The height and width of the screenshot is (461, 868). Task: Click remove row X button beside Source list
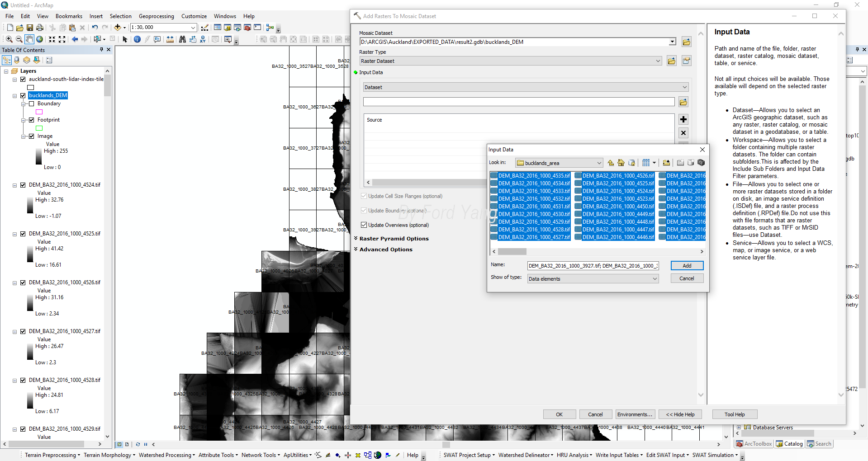click(683, 133)
